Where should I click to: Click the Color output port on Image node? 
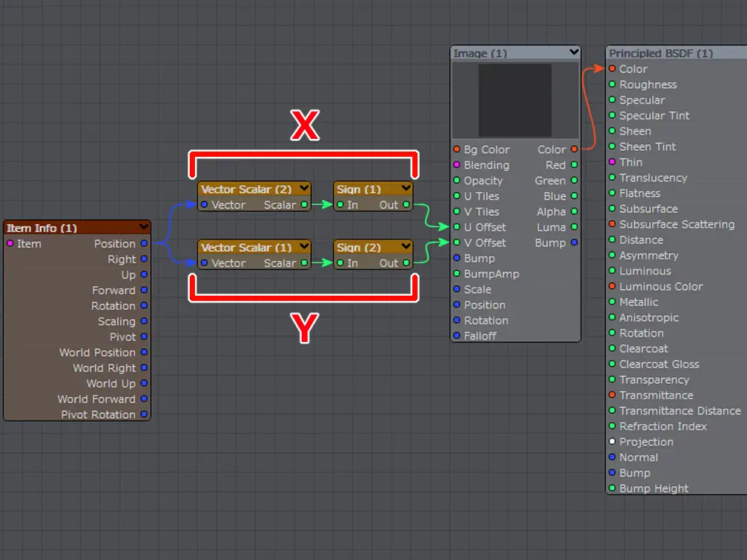point(574,149)
